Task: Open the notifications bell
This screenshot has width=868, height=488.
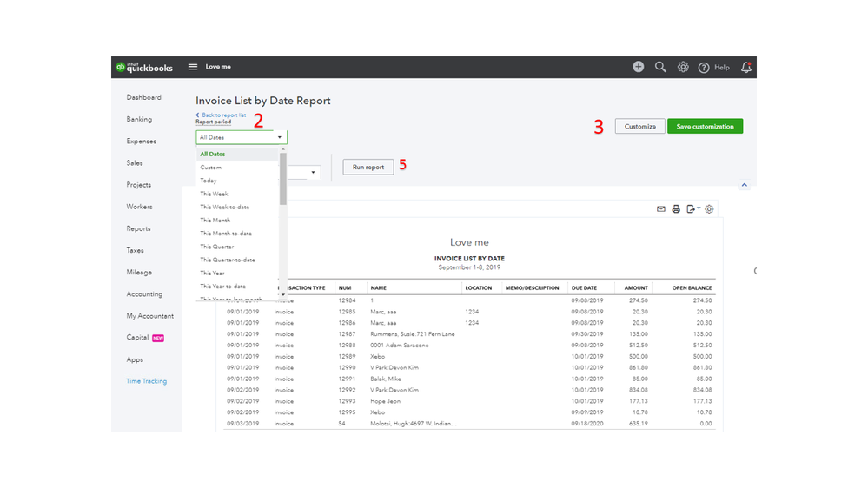Action: click(745, 67)
